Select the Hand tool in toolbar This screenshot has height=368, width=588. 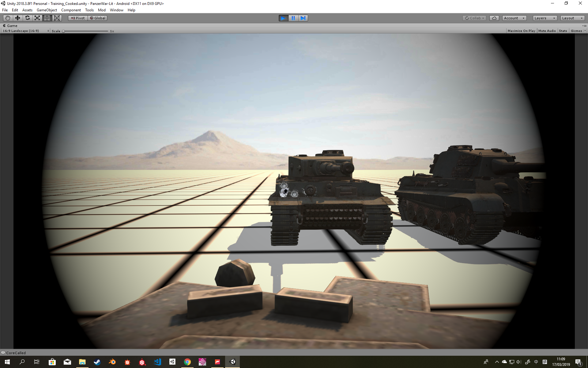pos(8,18)
